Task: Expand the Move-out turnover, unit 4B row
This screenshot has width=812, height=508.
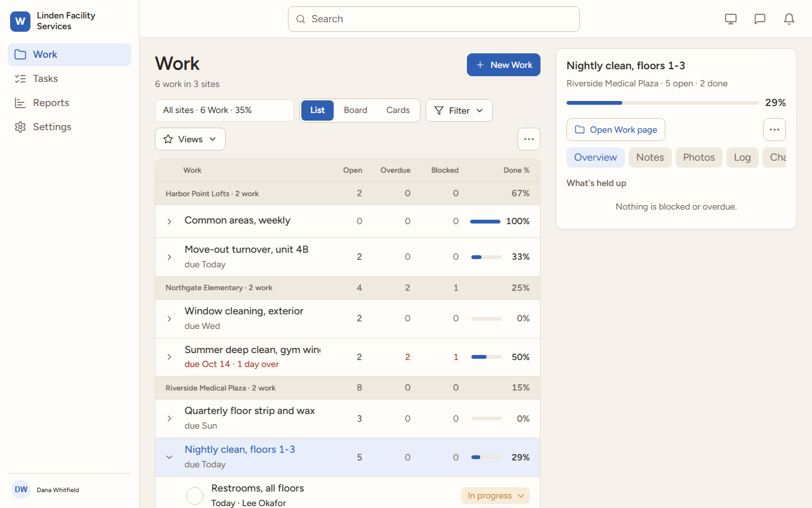Action: point(169,257)
